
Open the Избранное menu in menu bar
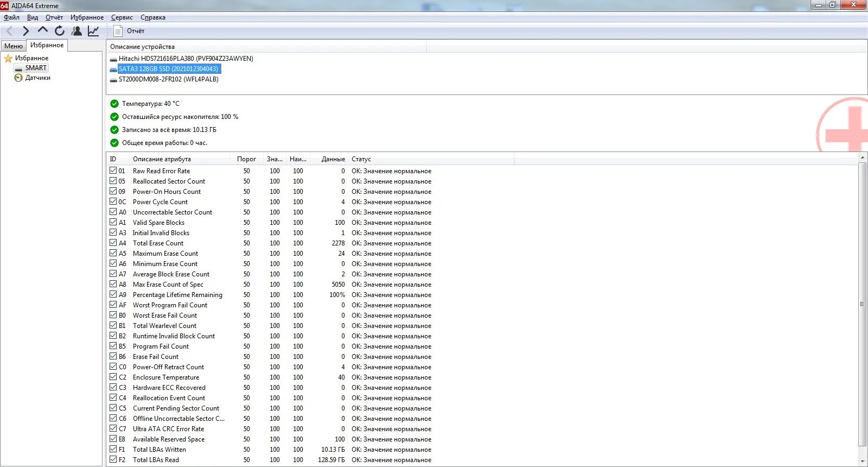pyautogui.click(x=87, y=17)
